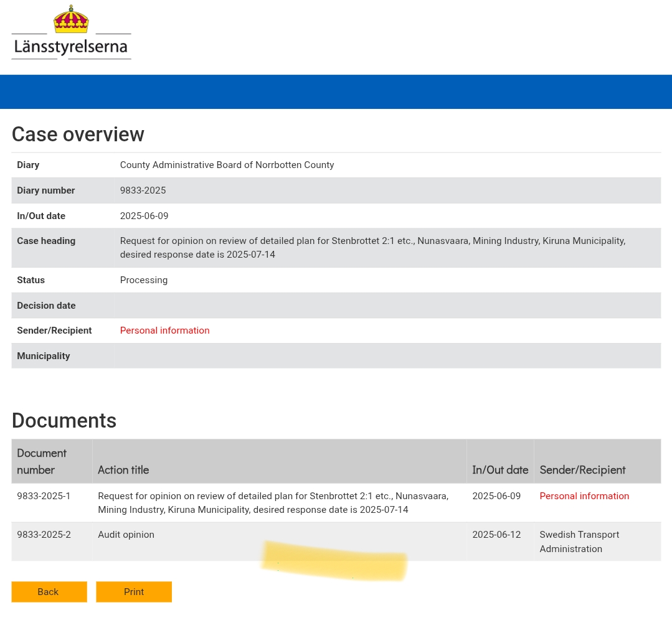The image size is (672, 638).
Task: Click the yellow highlighter mark
Action: pos(334,561)
